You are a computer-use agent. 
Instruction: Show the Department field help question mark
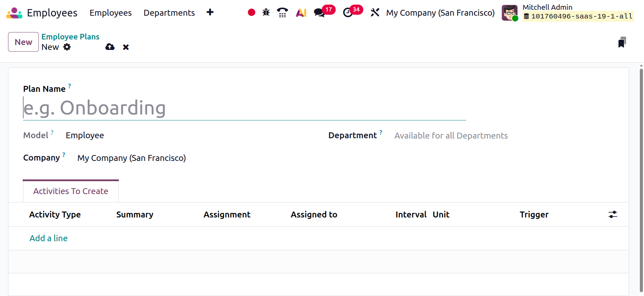(x=381, y=132)
